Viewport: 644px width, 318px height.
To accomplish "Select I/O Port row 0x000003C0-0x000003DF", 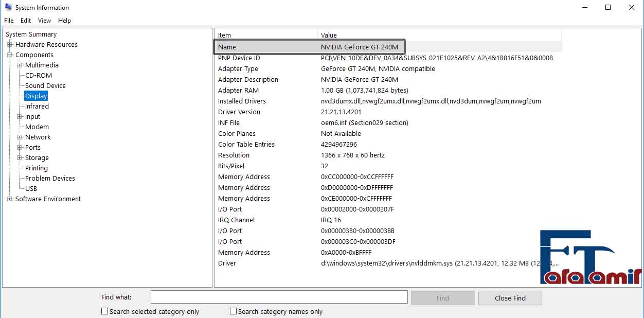I will 388,242.
